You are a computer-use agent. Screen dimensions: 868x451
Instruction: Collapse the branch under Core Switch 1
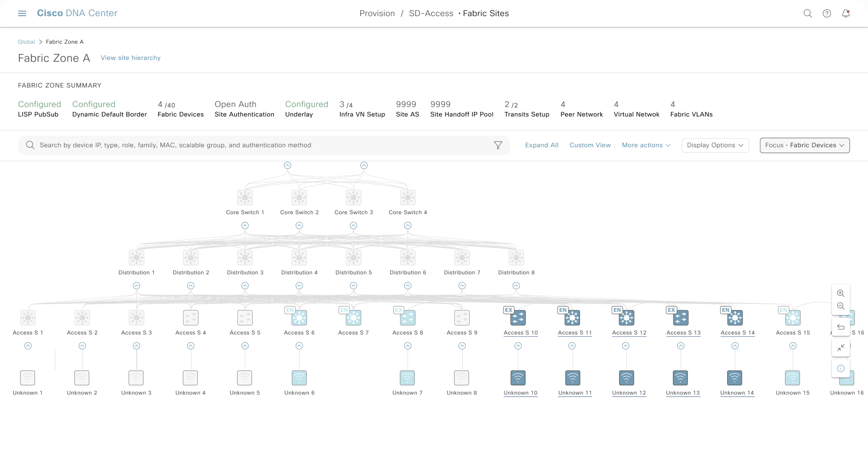pyautogui.click(x=245, y=225)
